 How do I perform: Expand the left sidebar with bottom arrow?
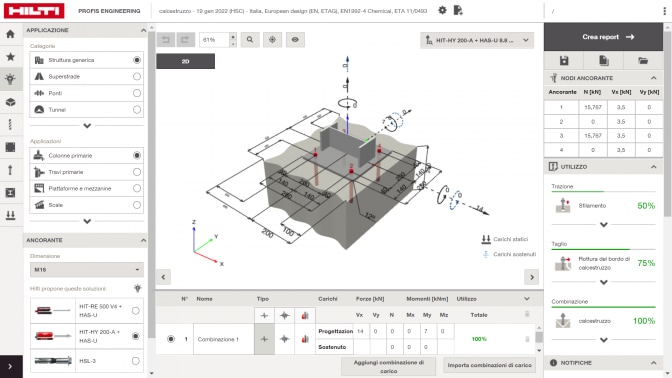(11, 366)
